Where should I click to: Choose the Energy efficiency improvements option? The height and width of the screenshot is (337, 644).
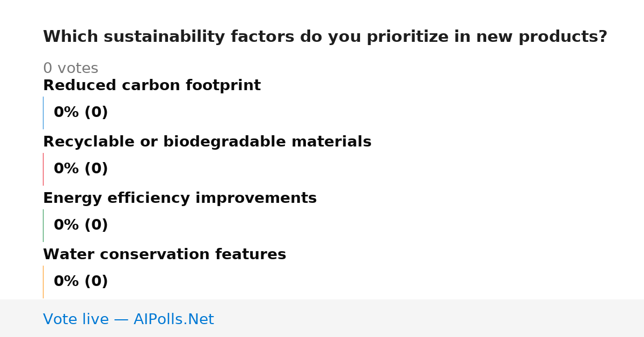tap(180, 198)
